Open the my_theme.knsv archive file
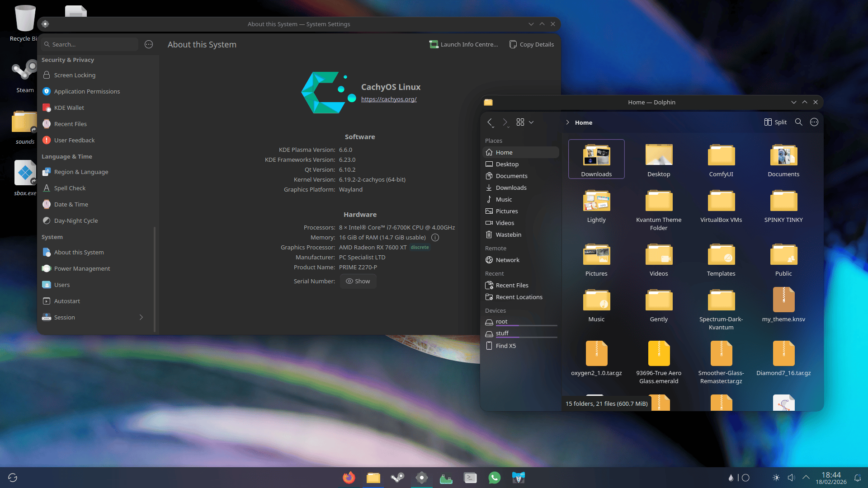 (783, 305)
